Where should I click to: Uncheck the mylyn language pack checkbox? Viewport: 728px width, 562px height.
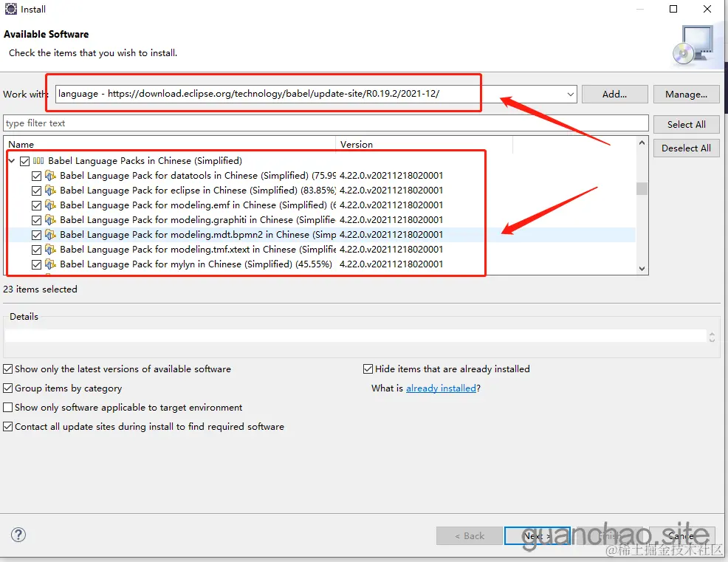pyautogui.click(x=37, y=264)
